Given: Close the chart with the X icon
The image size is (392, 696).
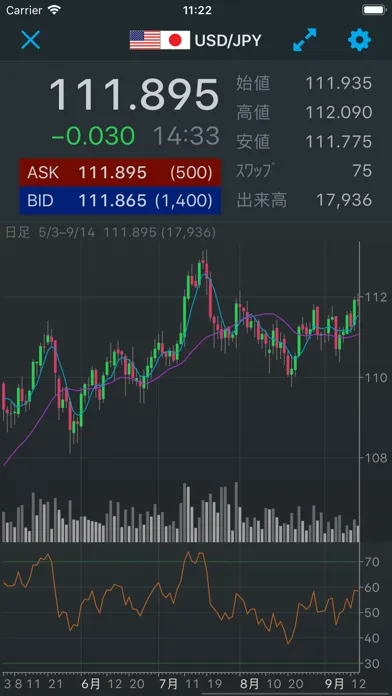Looking at the screenshot, I should point(31,40).
